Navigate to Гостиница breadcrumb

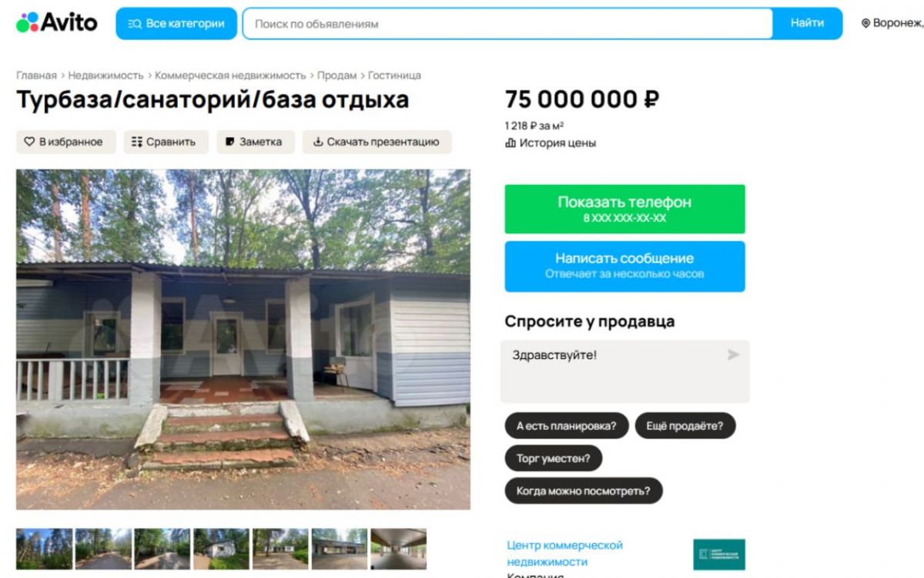pos(394,76)
